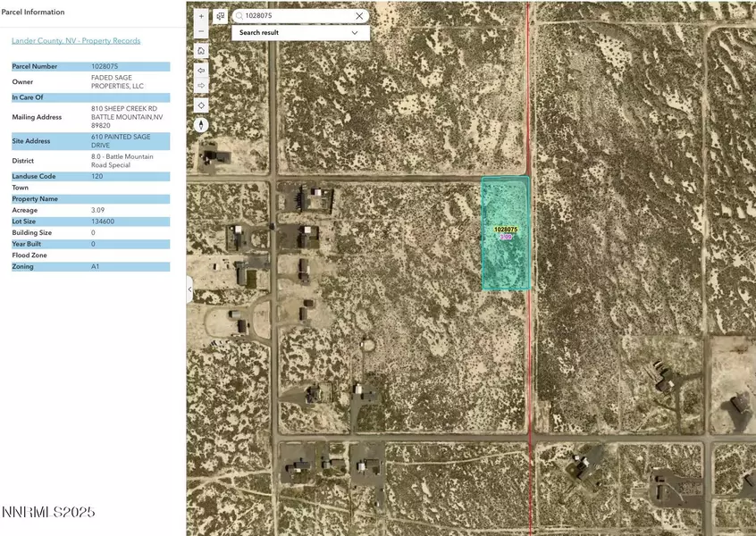Go to previous map extent arrow

click(200, 69)
